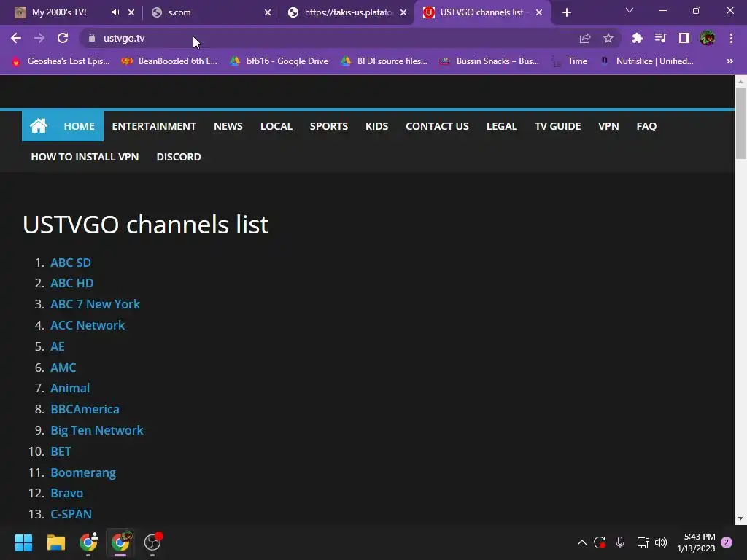Image resolution: width=747 pixels, height=560 pixels.
Task: Open the Animal channel link
Action: pyautogui.click(x=70, y=388)
